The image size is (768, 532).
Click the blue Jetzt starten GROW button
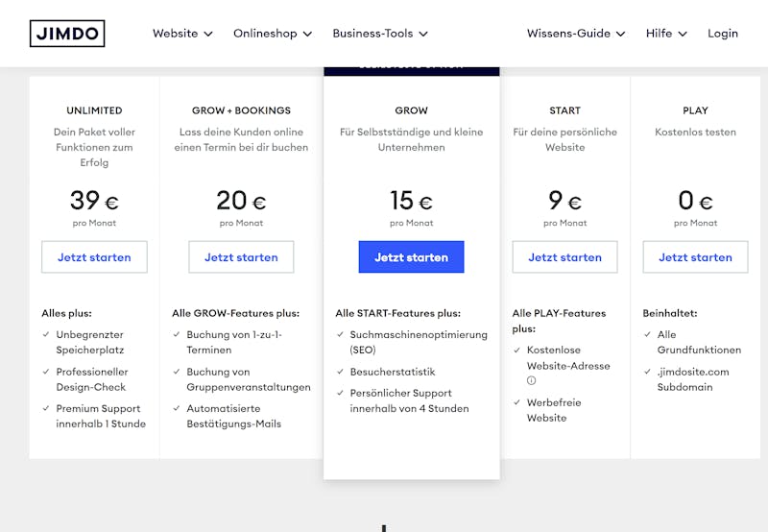[x=412, y=256]
